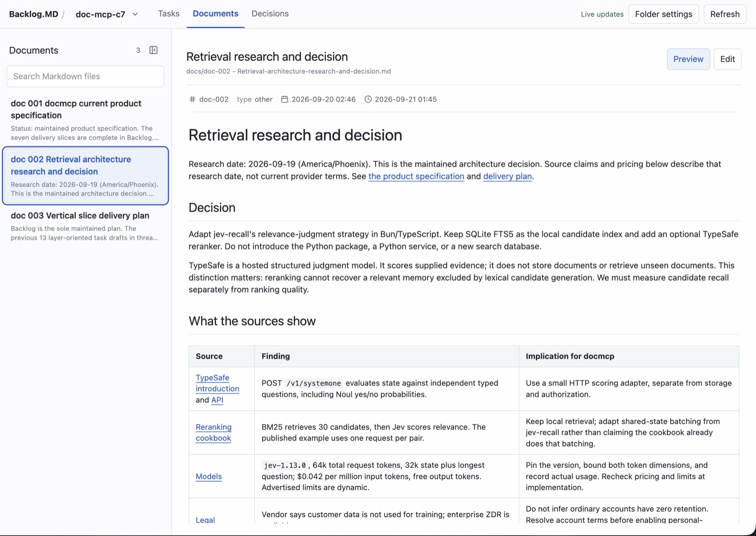
Task: Click the hash icon beside doc-002
Action: (x=192, y=99)
